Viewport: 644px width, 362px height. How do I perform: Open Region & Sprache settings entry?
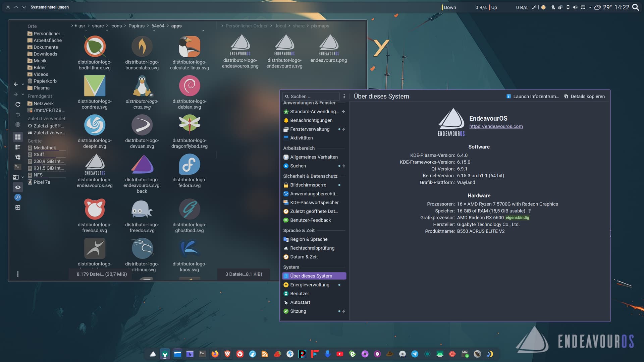309,239
